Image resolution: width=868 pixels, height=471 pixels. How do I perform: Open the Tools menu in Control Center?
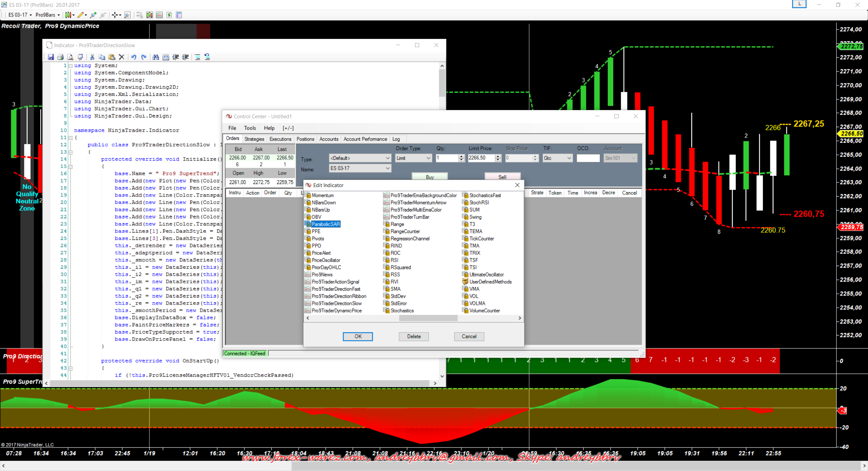click(x=250, y=128)
